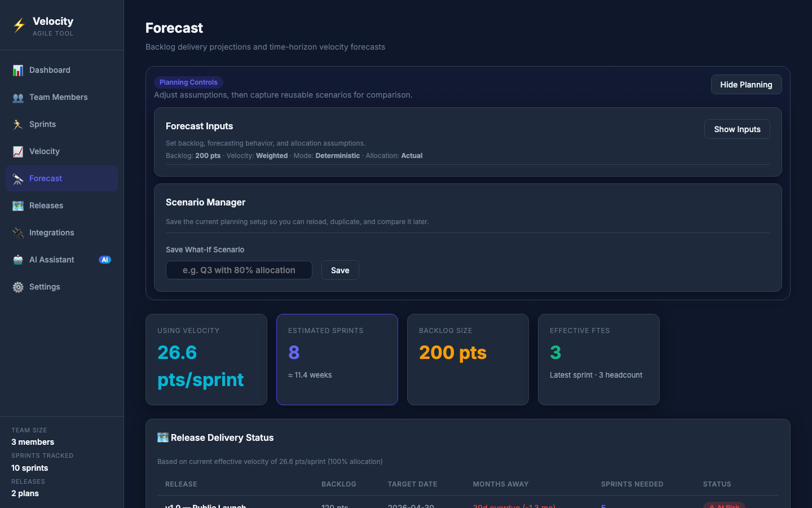Click the Scenario Manager heading

[x=206, y=202]
